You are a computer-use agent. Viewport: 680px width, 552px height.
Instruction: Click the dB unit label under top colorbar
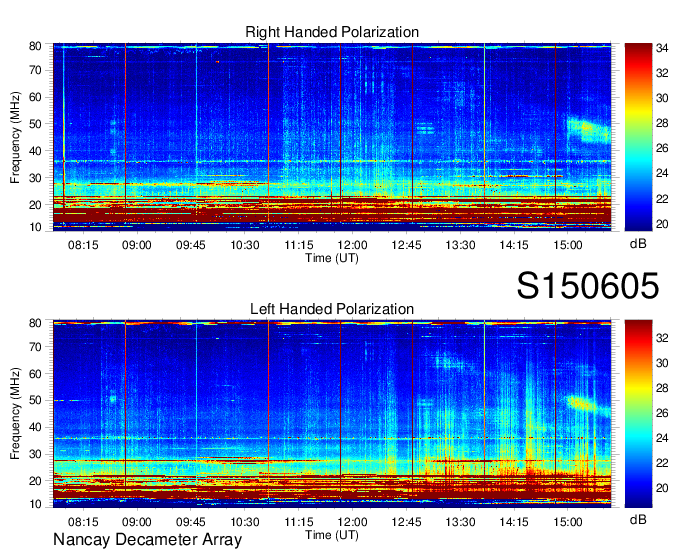pyautogui.click(x=638, y=244)
